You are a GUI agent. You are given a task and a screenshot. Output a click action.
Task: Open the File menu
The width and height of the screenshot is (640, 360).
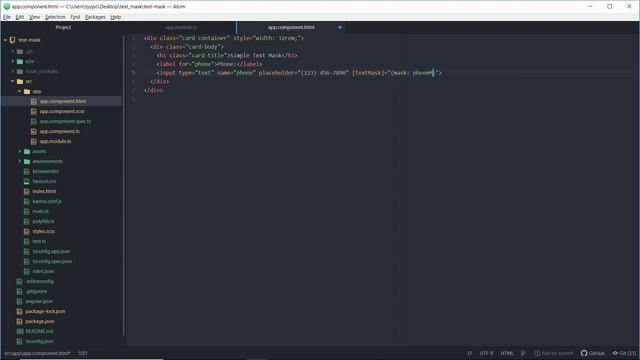point(7,17)
